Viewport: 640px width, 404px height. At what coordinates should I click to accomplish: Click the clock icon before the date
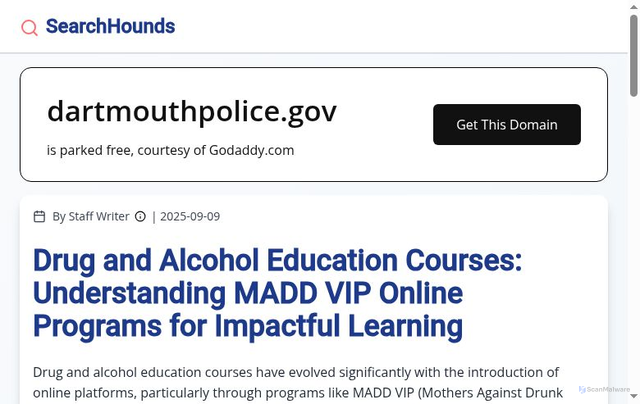[x=140, y=216]
